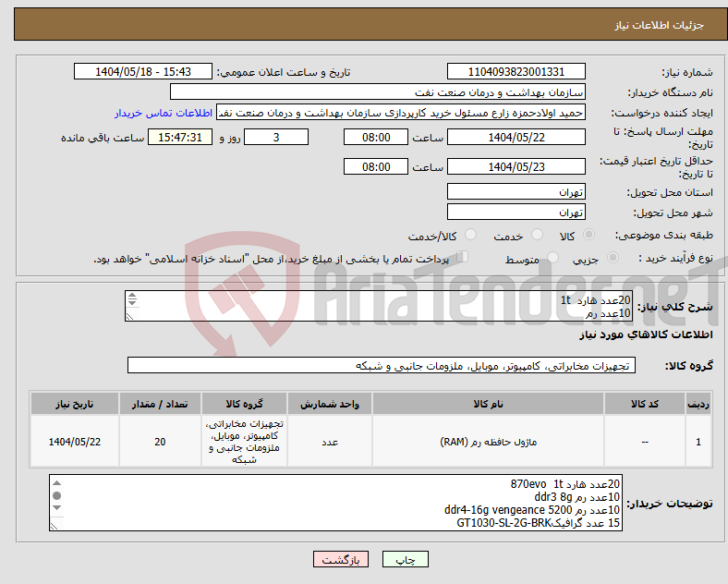The height and width of the screenshot is (584, 728).
Task: Toggle the اسناد خزانه اسلامی payment checkbox
Action: 463,257
